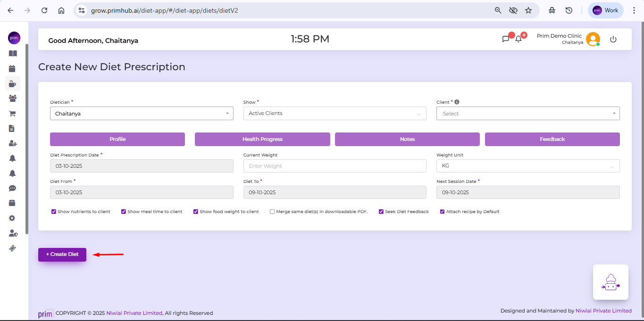The image size is (644, 321).
Task: Uncheck Show nutrients to client
Action: (x=54, y=212)
